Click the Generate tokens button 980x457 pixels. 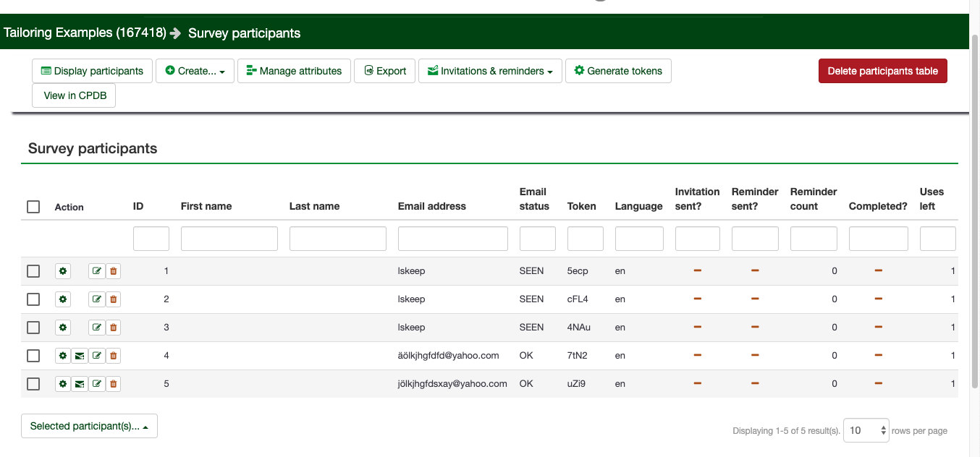click(617, 71)
